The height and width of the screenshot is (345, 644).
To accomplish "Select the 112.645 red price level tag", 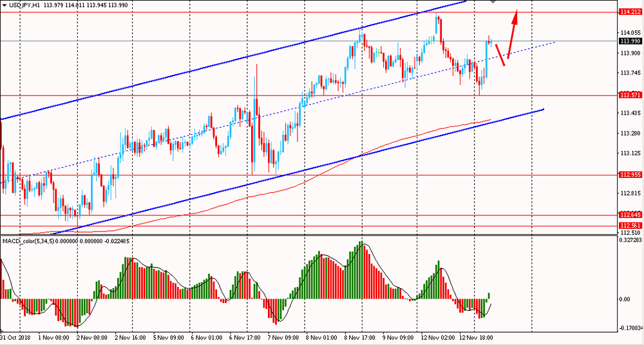I will point(629,215).
